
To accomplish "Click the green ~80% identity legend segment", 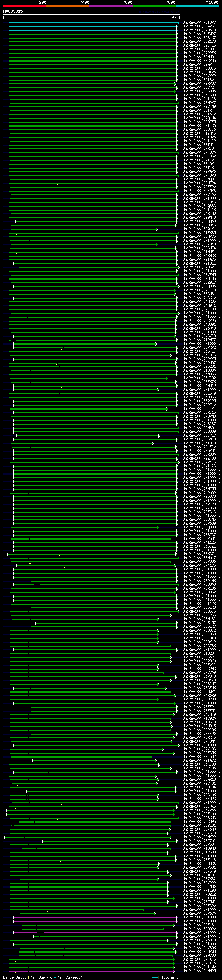I will tap(154, 6).
